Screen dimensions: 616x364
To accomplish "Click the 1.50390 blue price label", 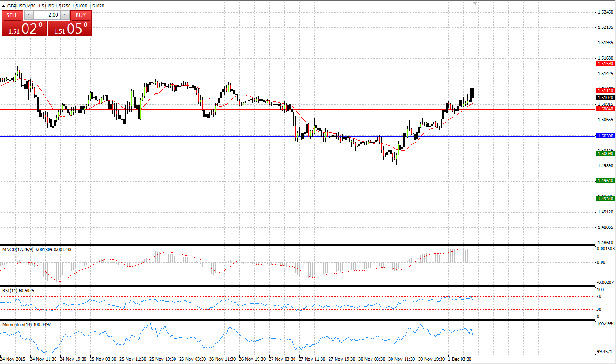I will coord(606,136).
